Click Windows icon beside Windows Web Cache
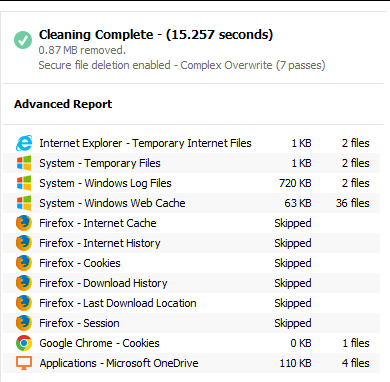The image size is (390, 382). 24,203
